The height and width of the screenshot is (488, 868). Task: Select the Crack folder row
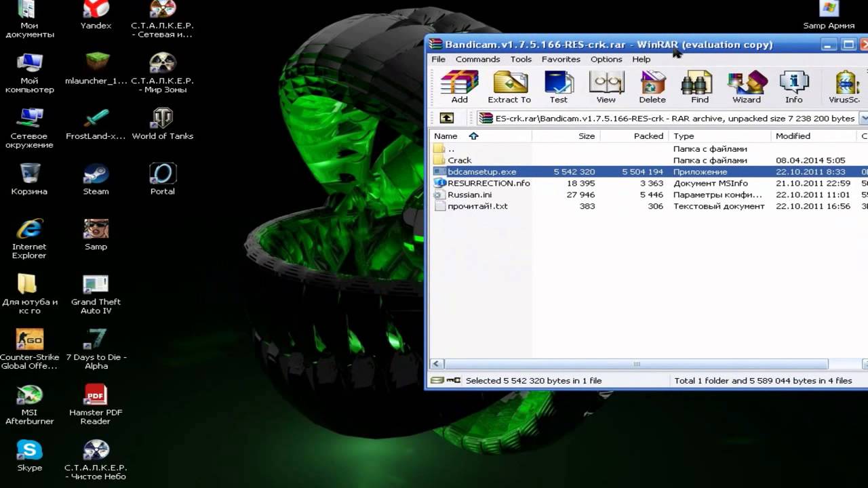pyautogui.click(x=649, y=160)
